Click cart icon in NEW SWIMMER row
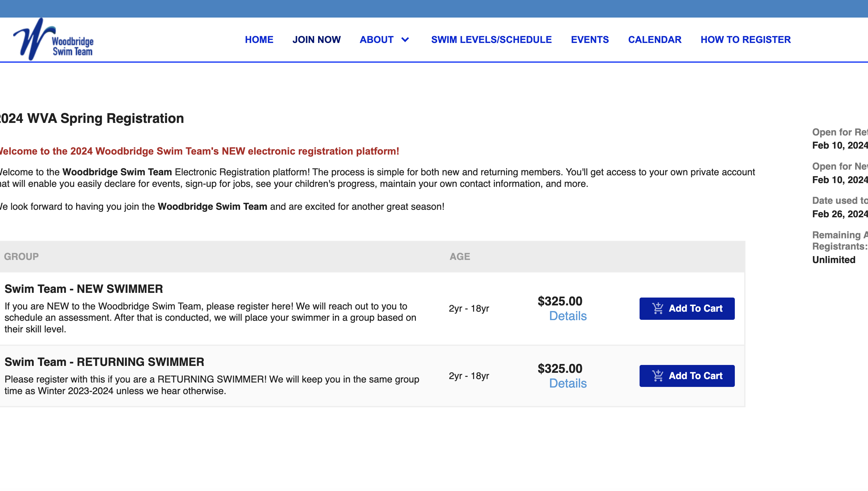 [657, 308]
